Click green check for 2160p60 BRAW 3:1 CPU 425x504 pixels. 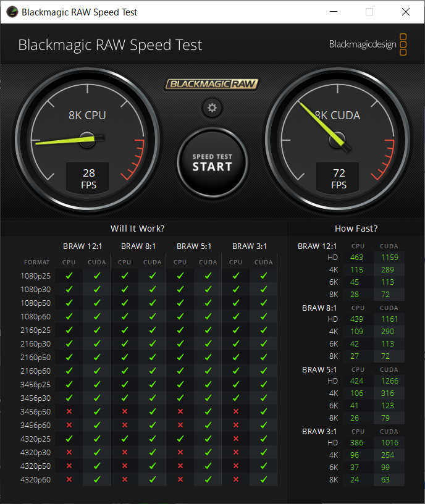click(x=235, y=371)
